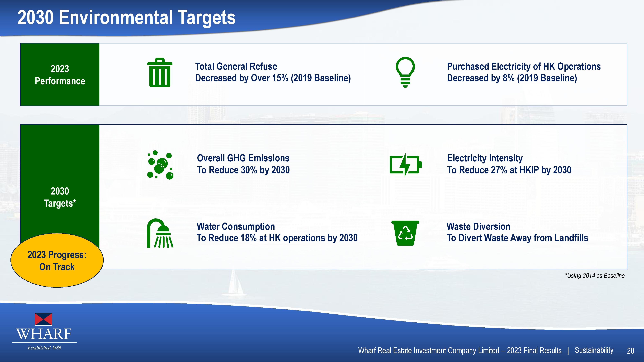Viewport: 644px width, 362px height.
Task: Select 'Overall GHG Emissions' heading text
Action: pos(243,158)
